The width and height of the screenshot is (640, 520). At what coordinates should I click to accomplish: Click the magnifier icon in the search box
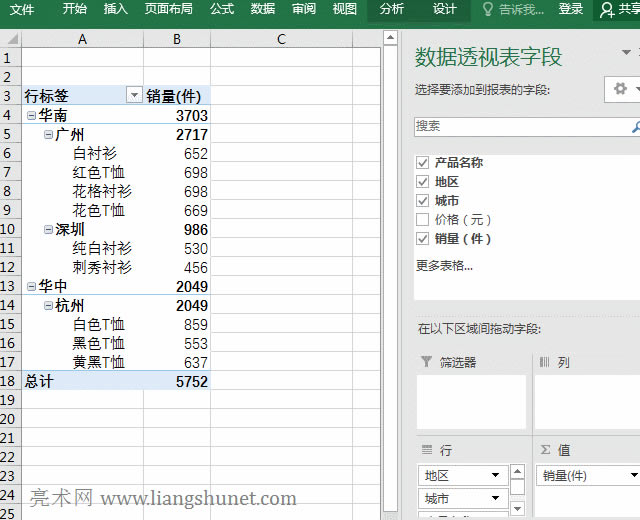(635, 127)
